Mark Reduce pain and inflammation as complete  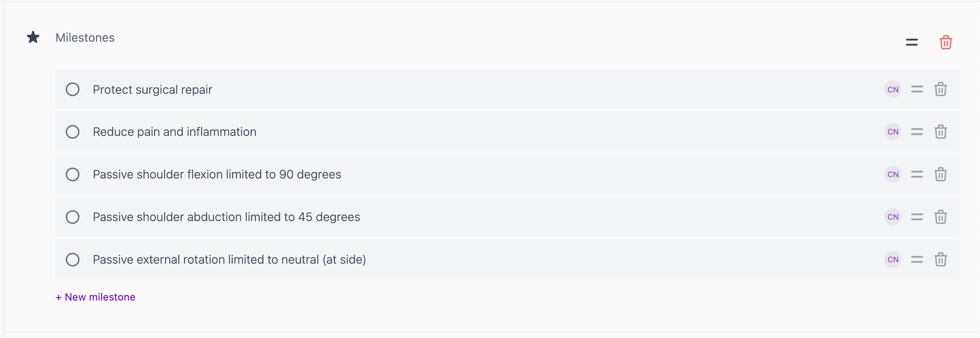click(73, 132)
